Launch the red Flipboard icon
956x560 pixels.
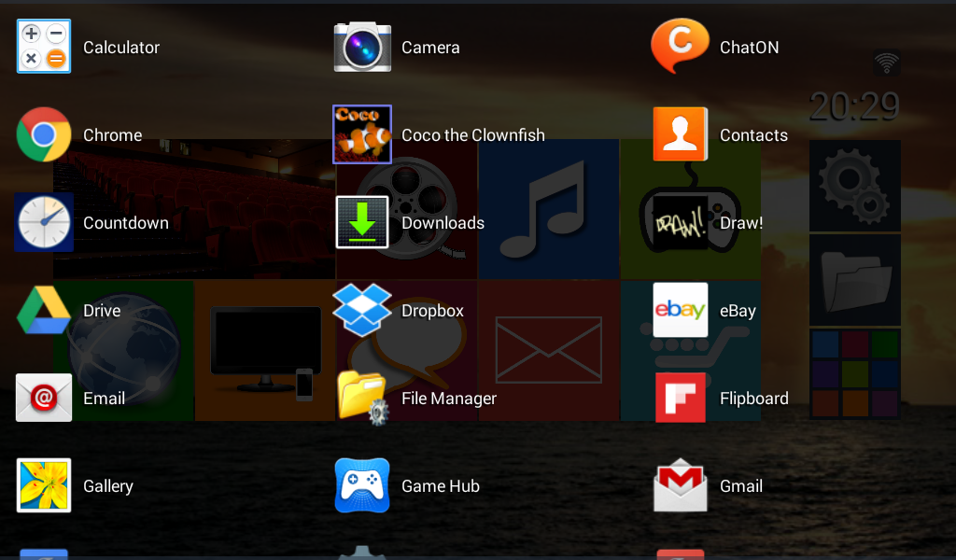pyautogui.click(x=681, y=398)
